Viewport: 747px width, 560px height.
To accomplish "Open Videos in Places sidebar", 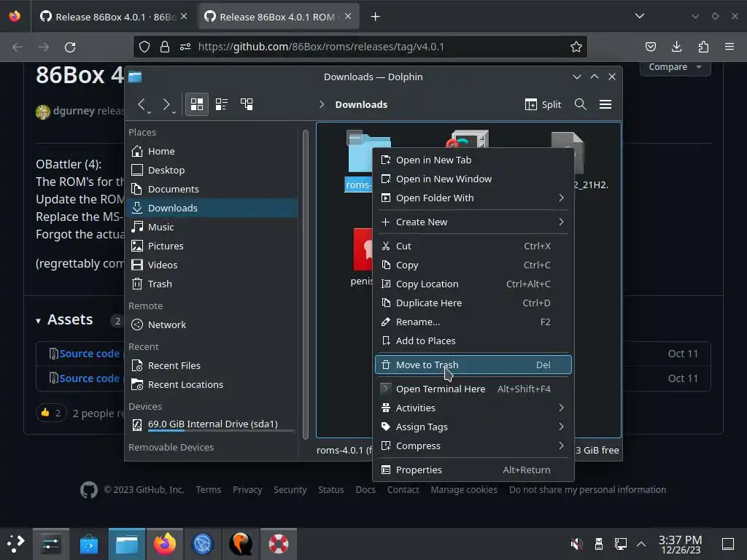I will click(x=212, y=265).
